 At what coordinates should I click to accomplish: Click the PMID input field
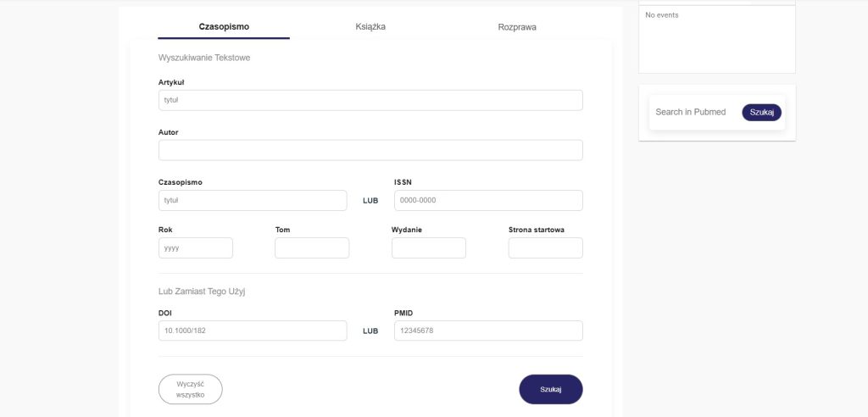(x=488, y=331)
